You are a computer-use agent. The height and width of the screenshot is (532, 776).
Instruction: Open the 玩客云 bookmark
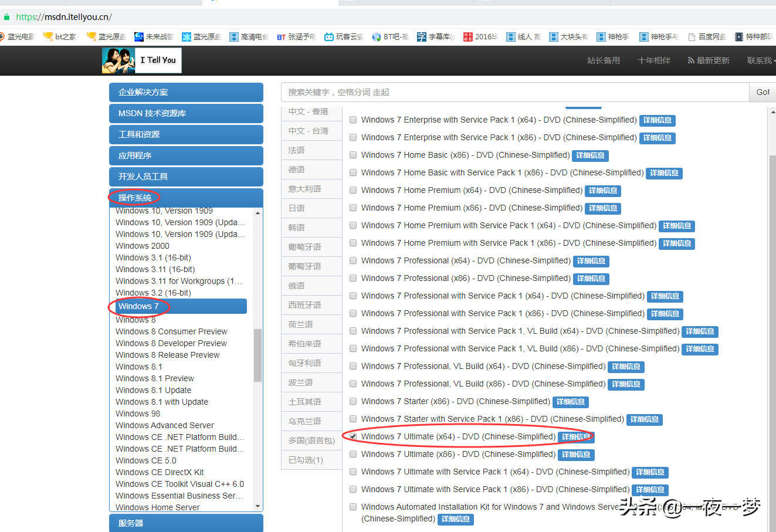[x=344, y=37]
